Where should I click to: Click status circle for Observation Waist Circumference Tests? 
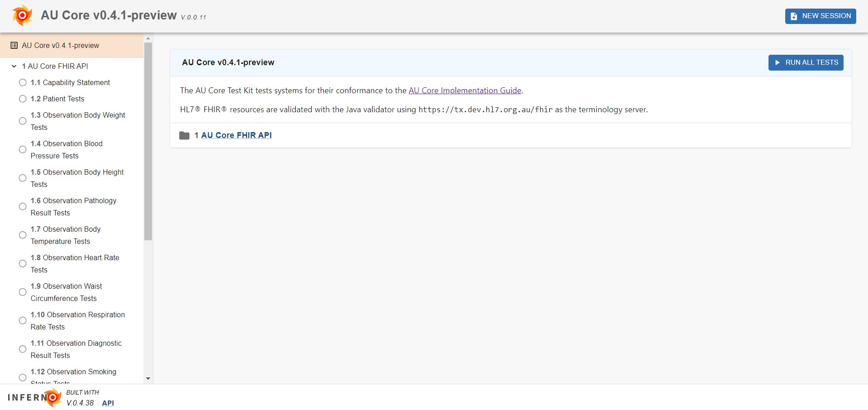pyautogui.click(x=23, y=292)
